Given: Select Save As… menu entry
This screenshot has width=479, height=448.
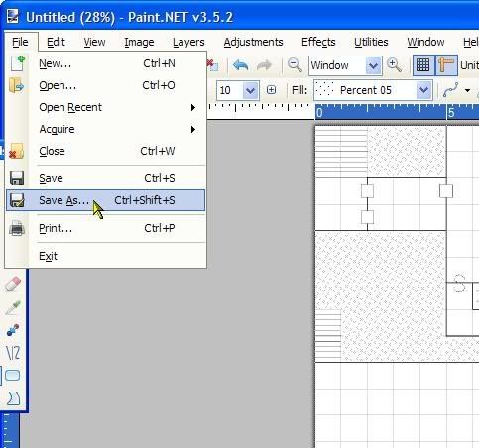Looking at the screenshot, I should [106, 200].
